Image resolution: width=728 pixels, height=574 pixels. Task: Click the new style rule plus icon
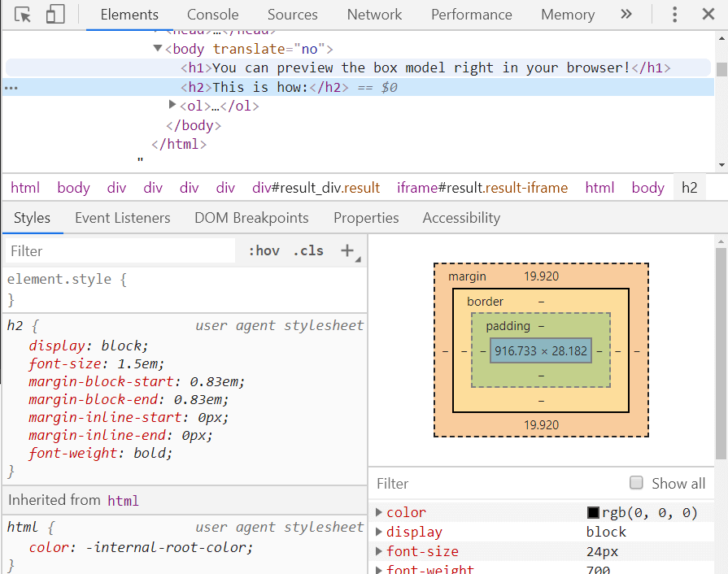(345, 250)
